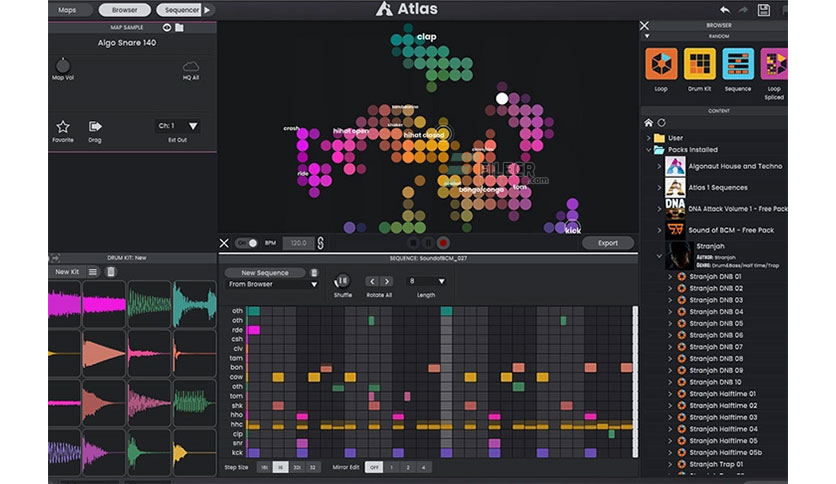
Task: Click the random Sequence icon
Action: tap(738, 64)
